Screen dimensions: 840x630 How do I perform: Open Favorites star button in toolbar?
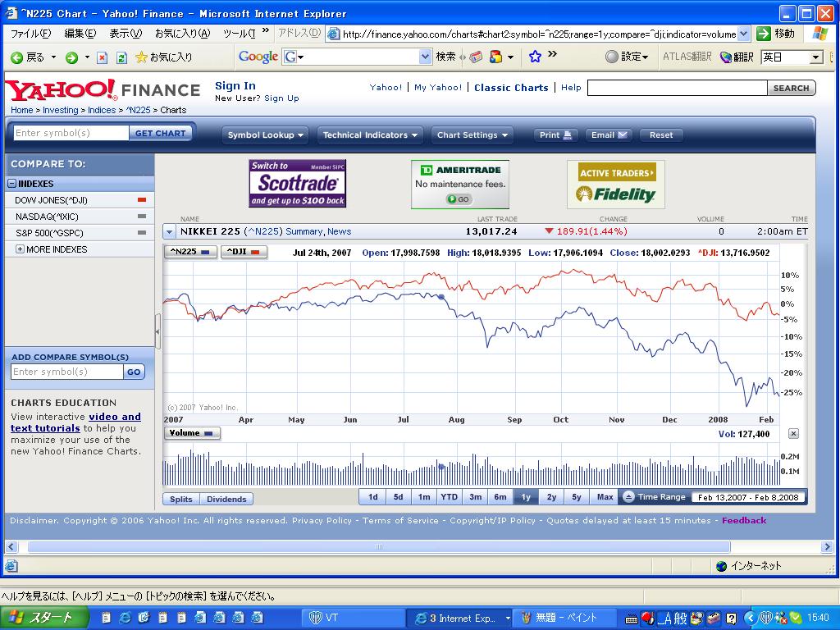pos(163,57)
